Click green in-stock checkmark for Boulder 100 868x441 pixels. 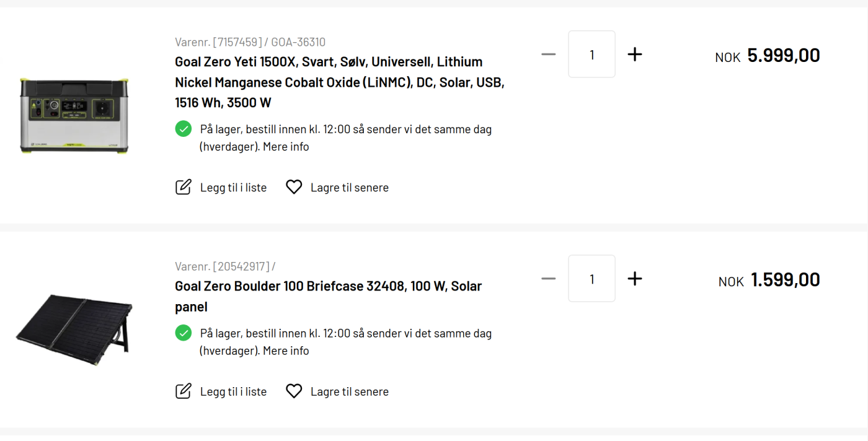click(x=184, y=333)
